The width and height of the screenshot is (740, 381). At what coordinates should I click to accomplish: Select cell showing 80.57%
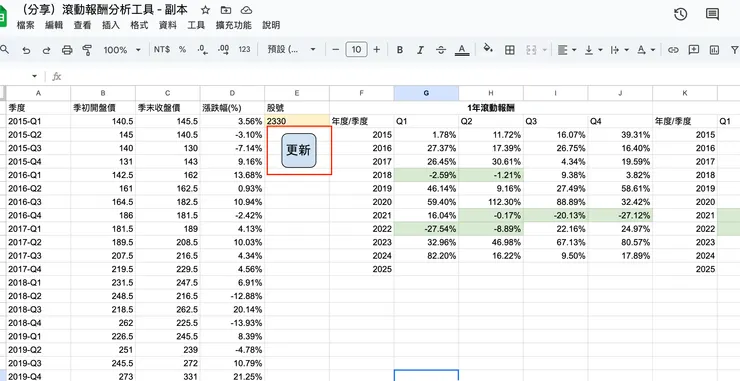(620, 242)
